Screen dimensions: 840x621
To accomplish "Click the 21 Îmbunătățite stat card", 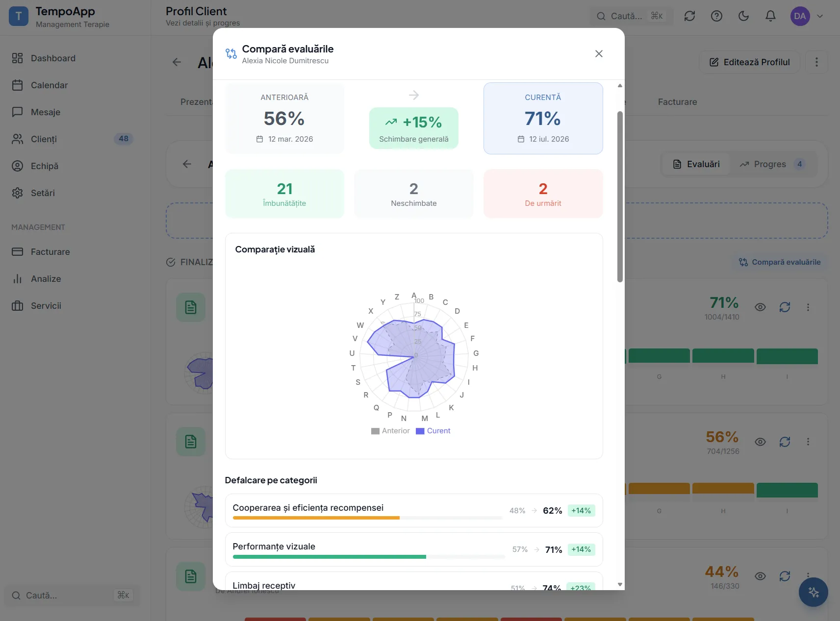I will pyautogui.click(x=284, y=194).
